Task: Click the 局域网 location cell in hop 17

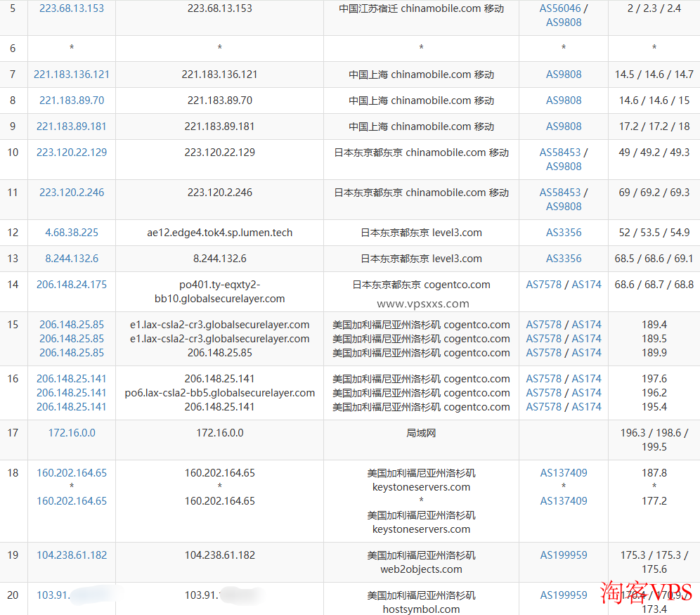Action: [x=421, y=433]
